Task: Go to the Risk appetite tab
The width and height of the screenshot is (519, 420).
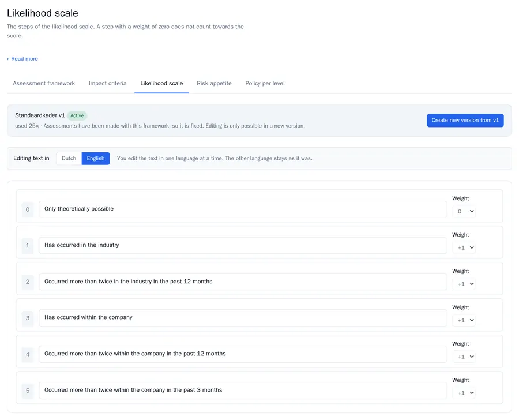Action: pos(214,83)
